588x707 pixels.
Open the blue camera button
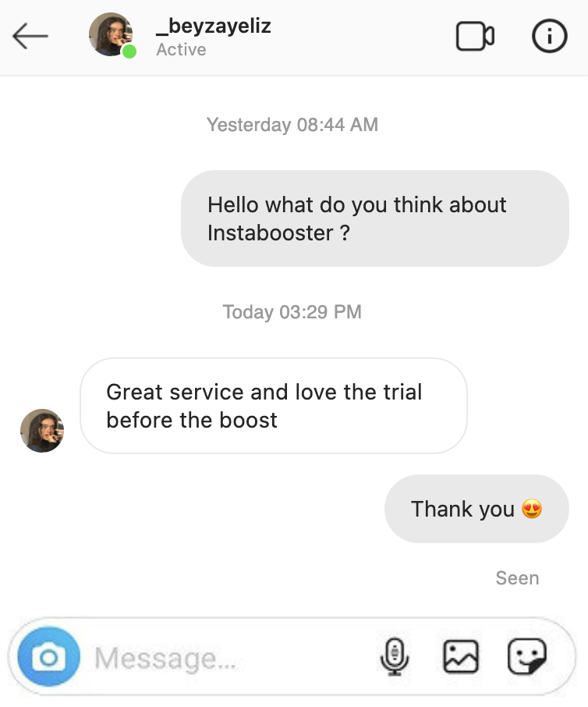tap(48, 656)
